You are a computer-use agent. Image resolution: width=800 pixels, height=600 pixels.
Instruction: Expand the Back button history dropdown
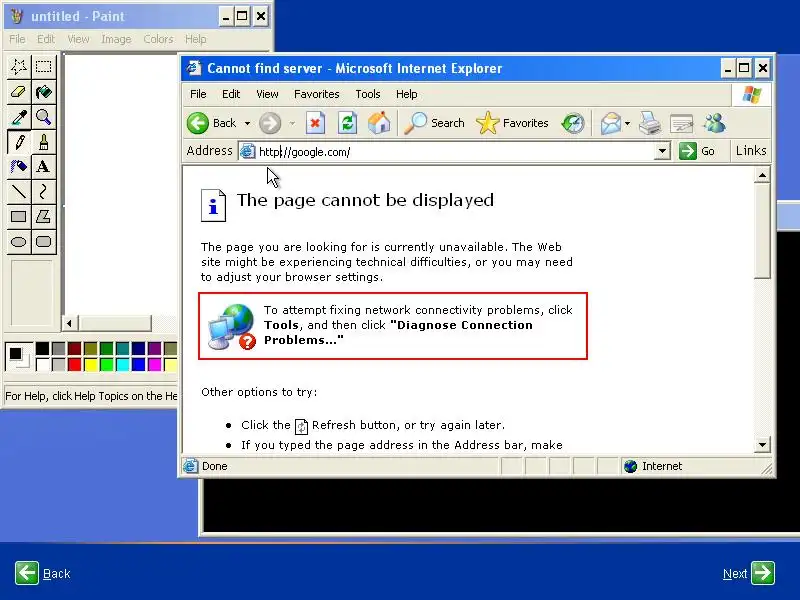(x=247, y=123)
